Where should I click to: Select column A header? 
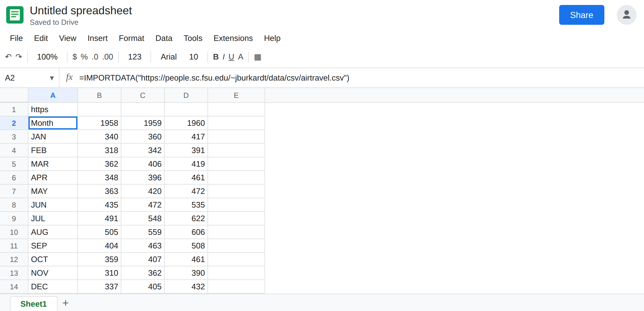[x=53, y=95]
